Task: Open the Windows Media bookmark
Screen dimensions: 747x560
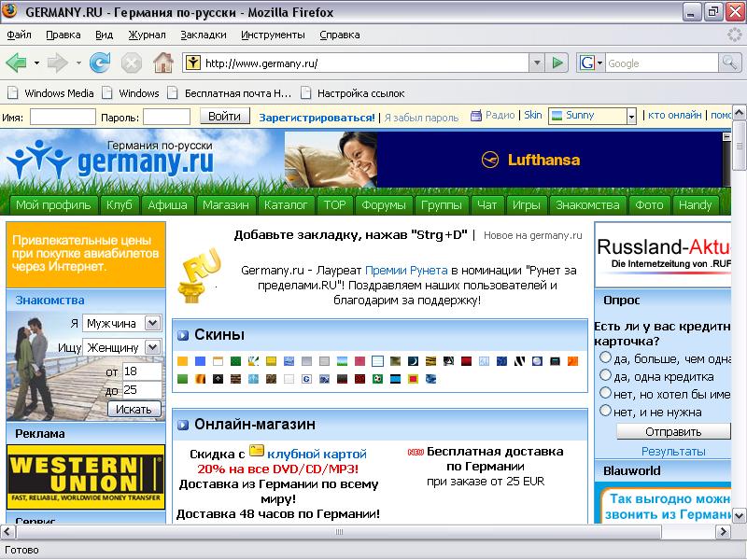Action: (x=50, y=92)
